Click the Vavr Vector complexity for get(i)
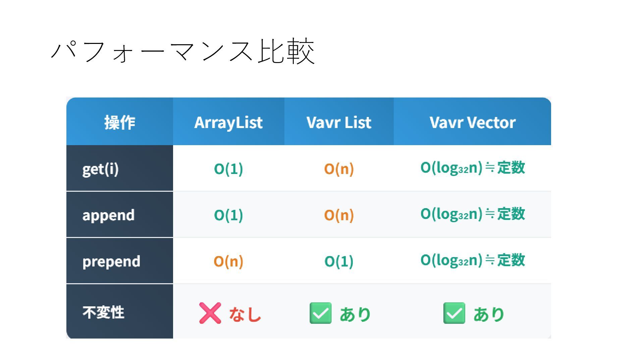The image size is (644, 362). point(473,168)
